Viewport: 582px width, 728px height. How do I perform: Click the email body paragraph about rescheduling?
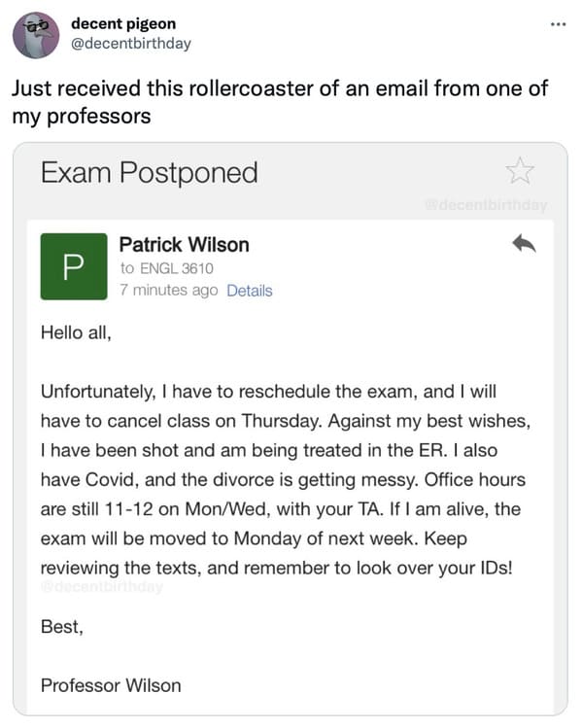pos(286,479)
